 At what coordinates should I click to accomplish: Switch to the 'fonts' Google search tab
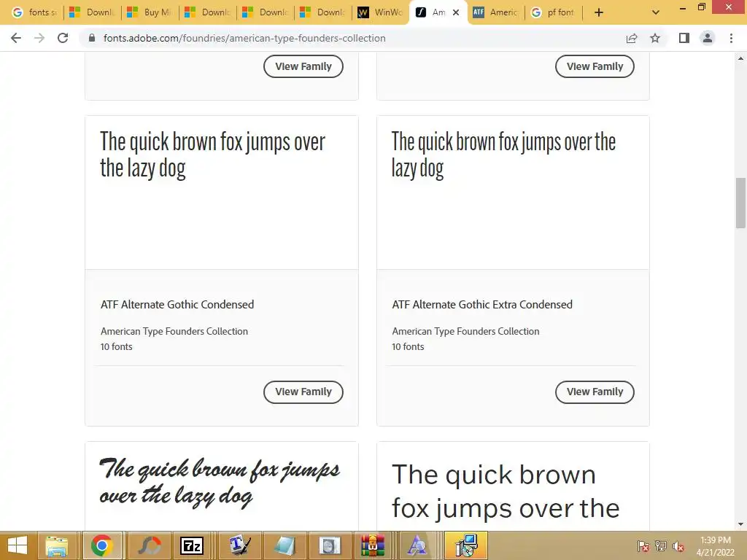[x=34, y=12]
